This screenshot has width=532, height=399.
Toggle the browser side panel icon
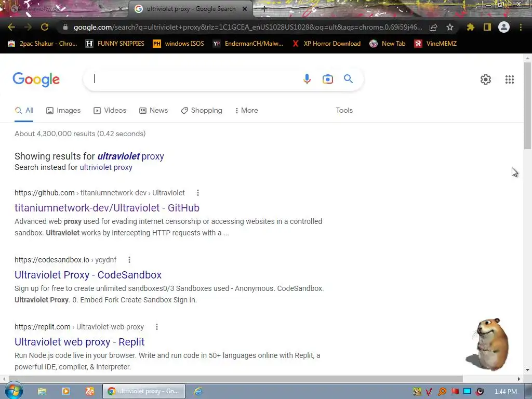point(487,27)
